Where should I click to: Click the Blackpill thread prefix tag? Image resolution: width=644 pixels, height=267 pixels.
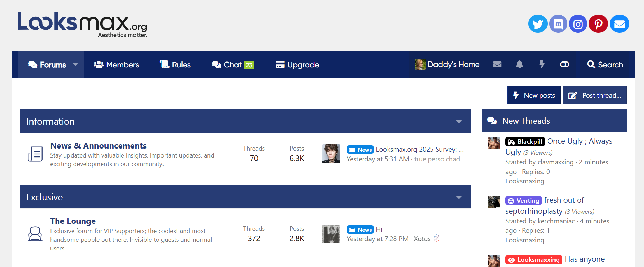click(525, 142)
